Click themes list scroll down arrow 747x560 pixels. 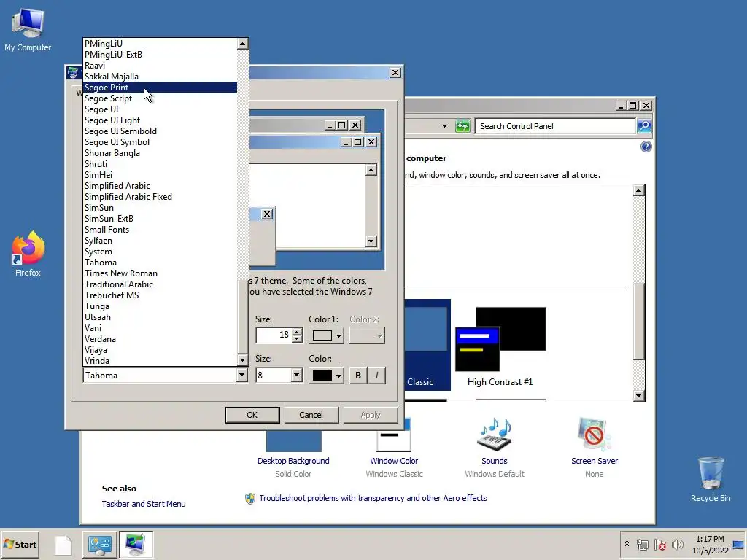pyautogui.click(x=639, y=396)
